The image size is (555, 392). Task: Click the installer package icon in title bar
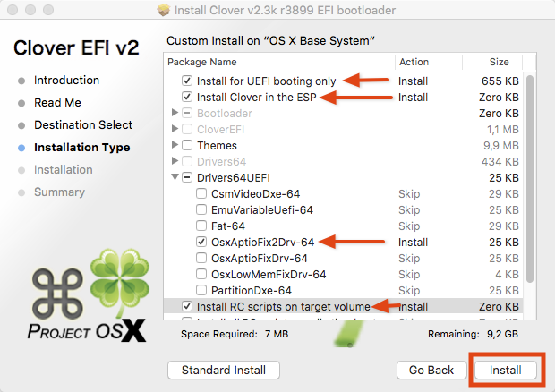(164, 10)
